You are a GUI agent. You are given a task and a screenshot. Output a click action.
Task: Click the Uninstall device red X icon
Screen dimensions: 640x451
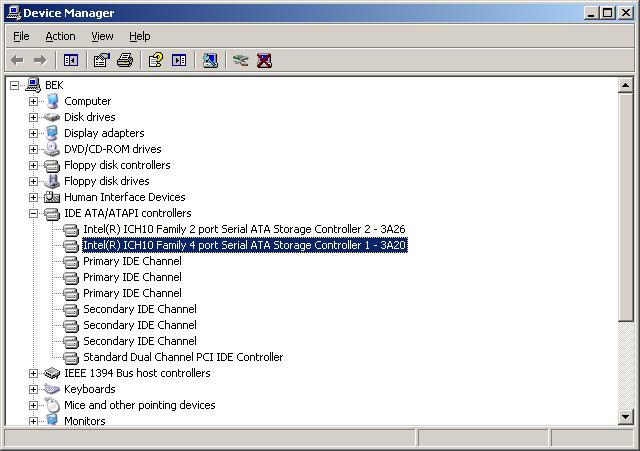pyautogui.click(x=264, y=60)
